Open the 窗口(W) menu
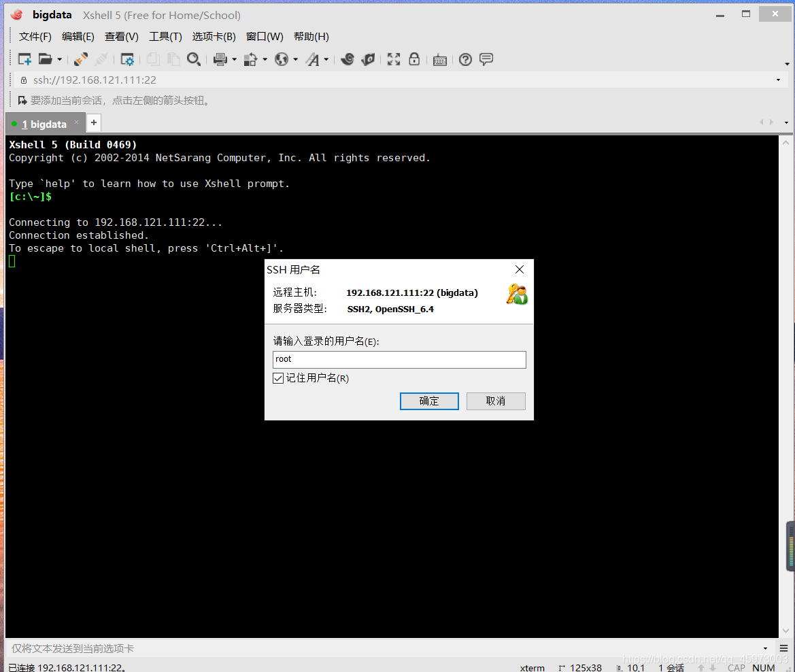The image size is (795, 672). click(265, 37)
